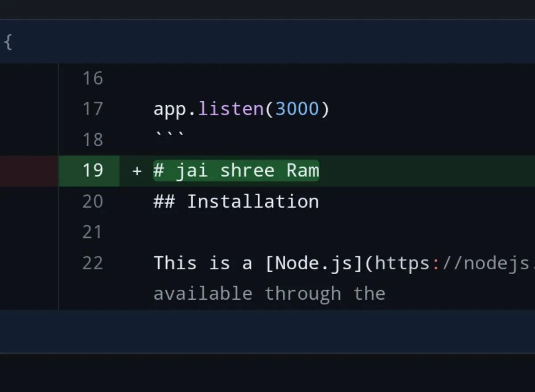The height and width of the screenshot is (392, 535).
Task: Click the curly brace in the hunk header
Action: coord(8,43)
